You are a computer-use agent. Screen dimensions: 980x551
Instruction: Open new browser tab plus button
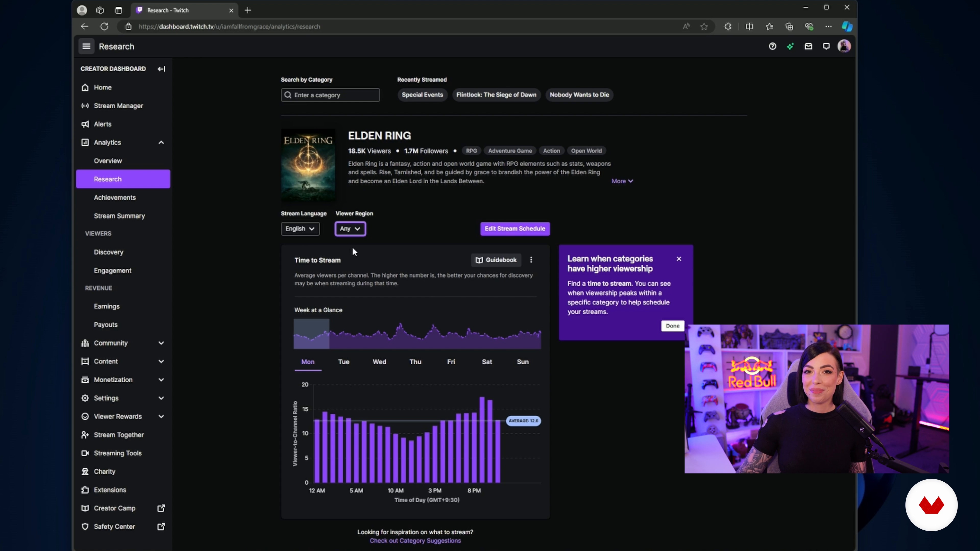(248, 10)
